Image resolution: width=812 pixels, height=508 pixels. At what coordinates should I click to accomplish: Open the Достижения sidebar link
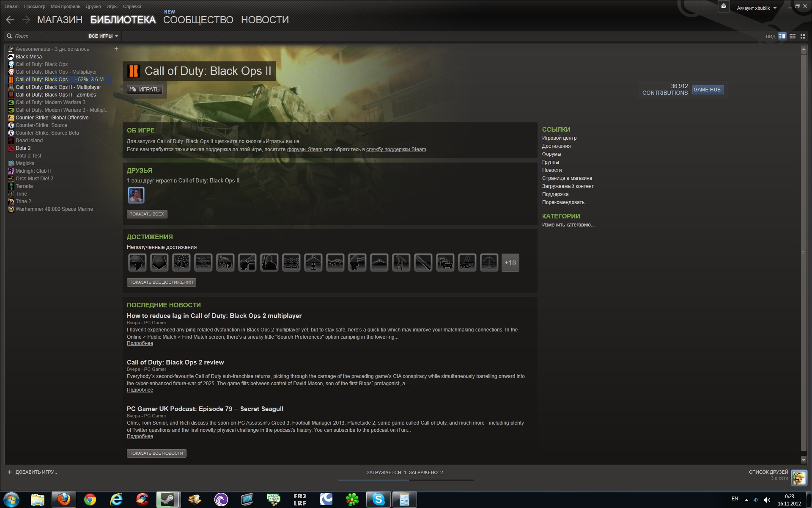coord(556,146)
